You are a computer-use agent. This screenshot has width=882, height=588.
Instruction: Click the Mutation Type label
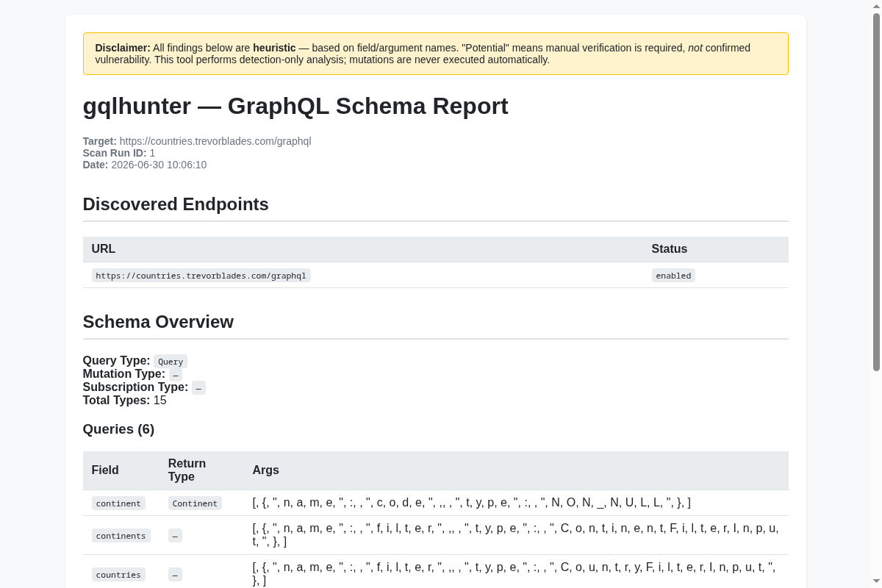[124, 374]
